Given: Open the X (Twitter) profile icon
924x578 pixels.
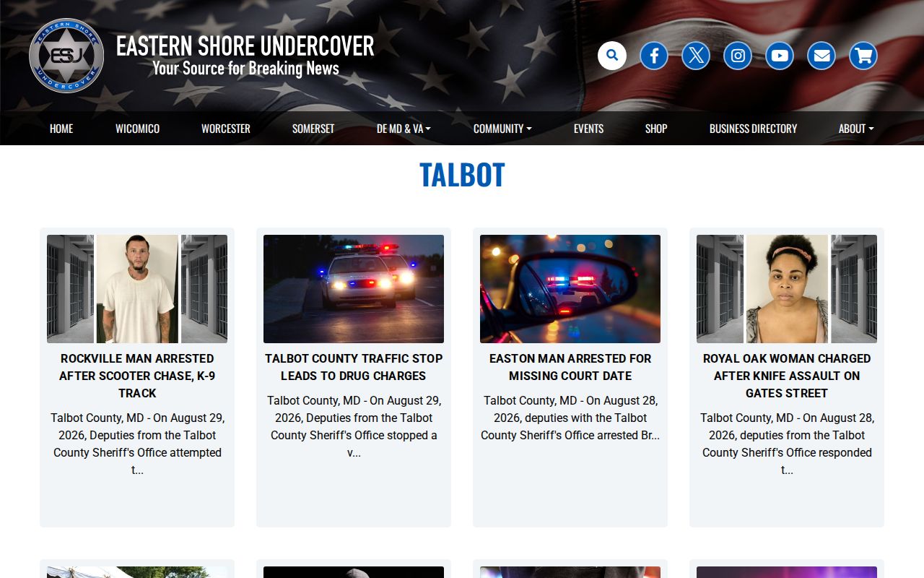Looking at the screenshot, I should click(x=696, y=56).
